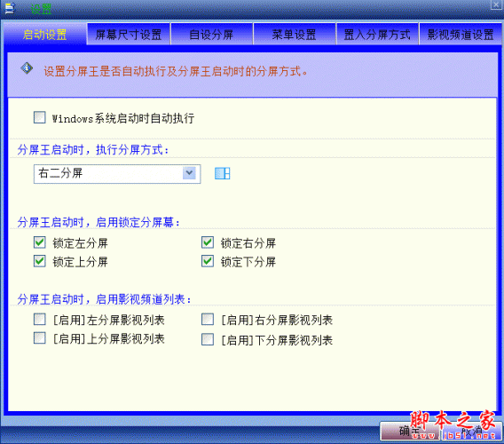Enable [启用]上分屏影视列表
The height and width of the screenshot is (444, 504).
coord(40,338)
